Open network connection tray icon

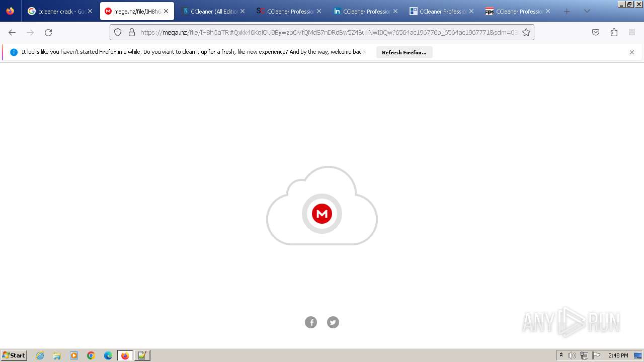(584, 355)
